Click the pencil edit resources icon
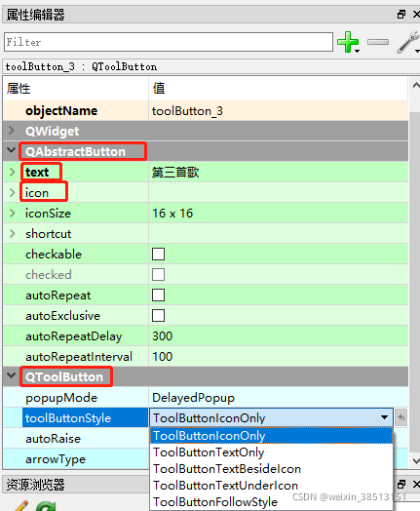 click(20, 505)
